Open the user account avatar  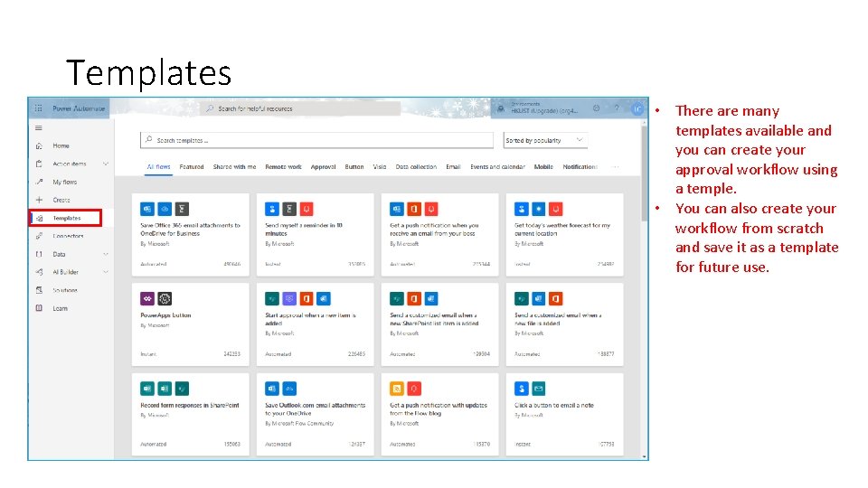[x=637, y=109]
